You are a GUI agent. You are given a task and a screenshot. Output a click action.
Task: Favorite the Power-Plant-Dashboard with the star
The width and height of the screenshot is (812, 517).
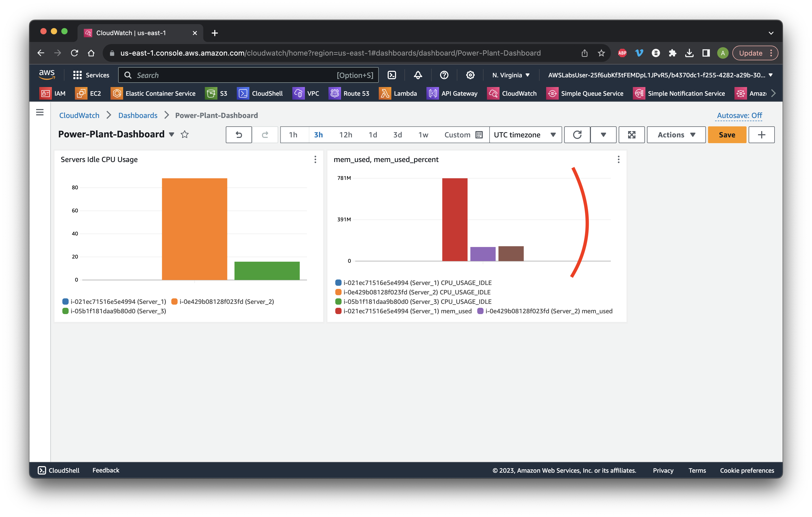tap(184, 134)
